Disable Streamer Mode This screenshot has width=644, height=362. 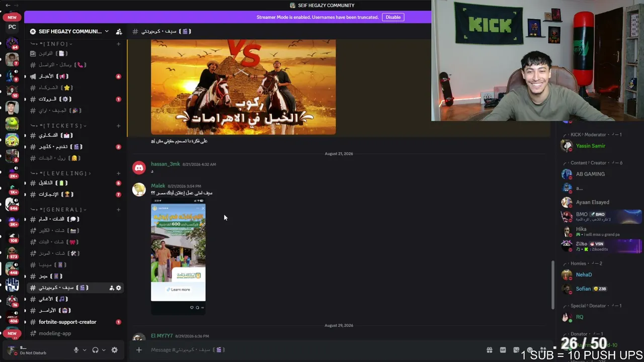[x=393, y=17]
